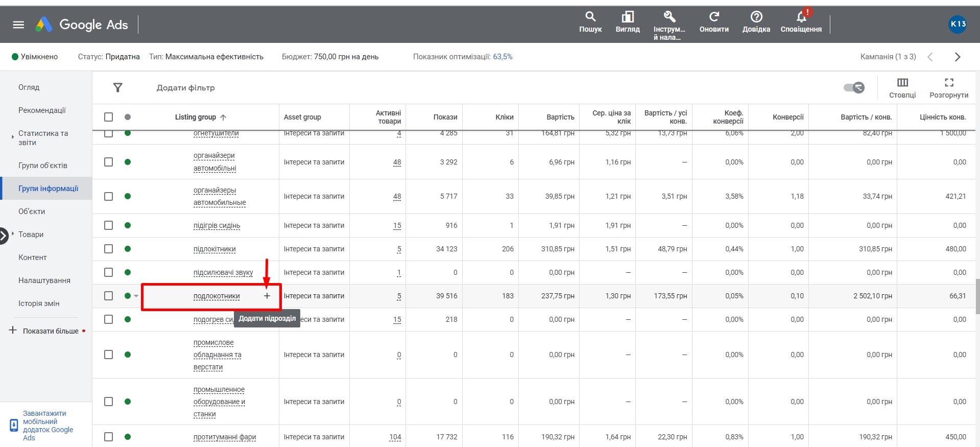
Task: Select checkbox for органайзеры автомобильные row
Action: tap(108, 196)
